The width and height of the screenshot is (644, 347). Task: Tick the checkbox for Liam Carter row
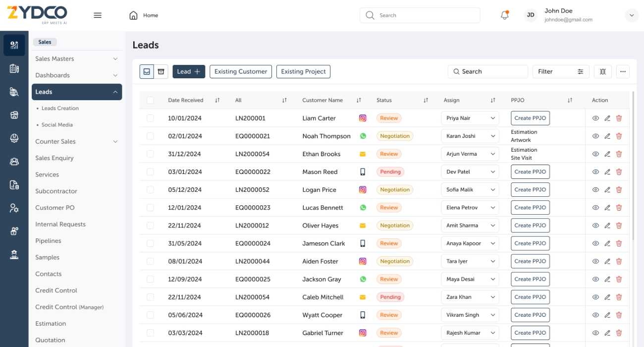point(150,118)
